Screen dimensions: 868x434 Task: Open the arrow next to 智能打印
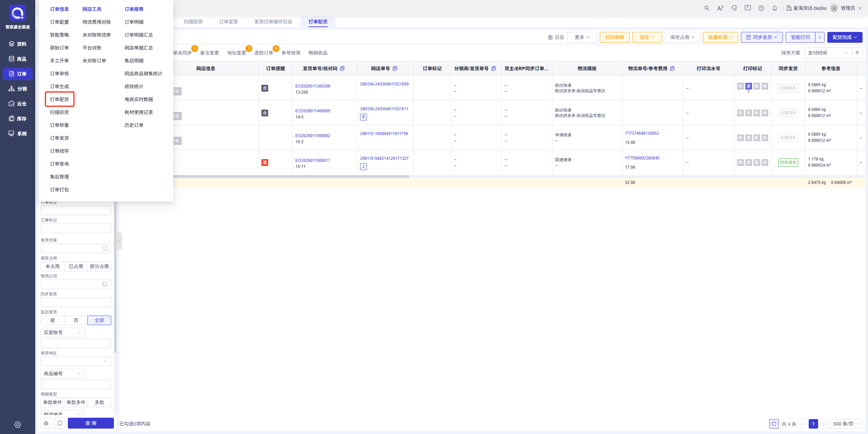click(x=820, y=37)
